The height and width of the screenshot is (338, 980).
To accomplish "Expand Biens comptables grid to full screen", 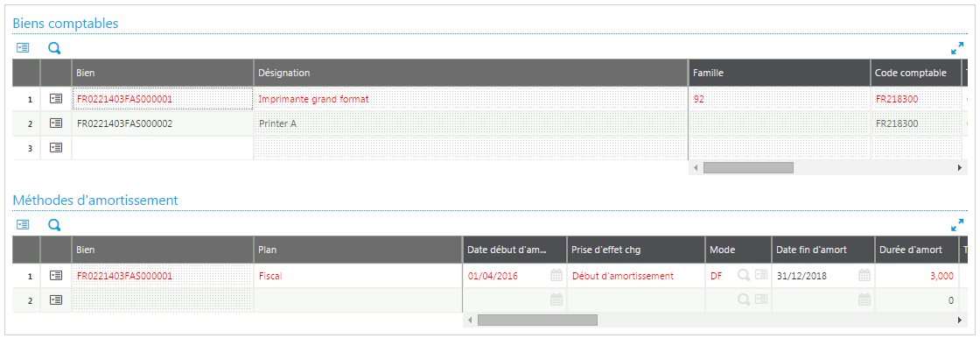I will pos(957,48).
